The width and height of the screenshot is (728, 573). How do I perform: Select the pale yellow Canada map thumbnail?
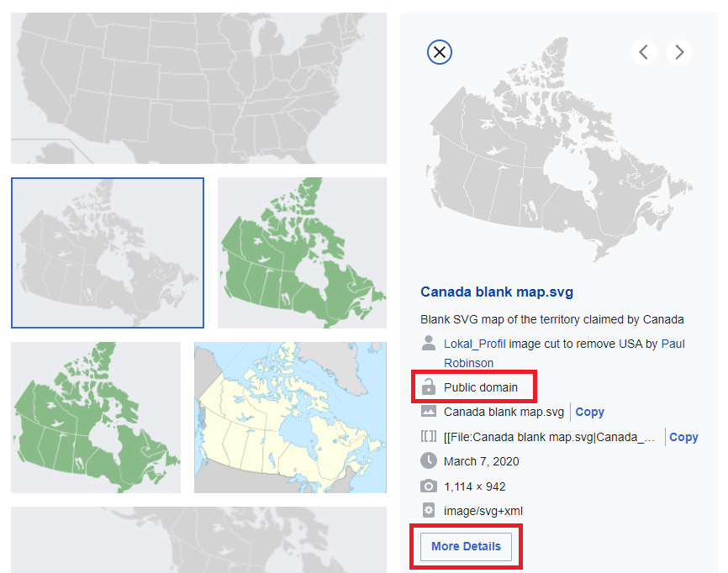(290, 417)
